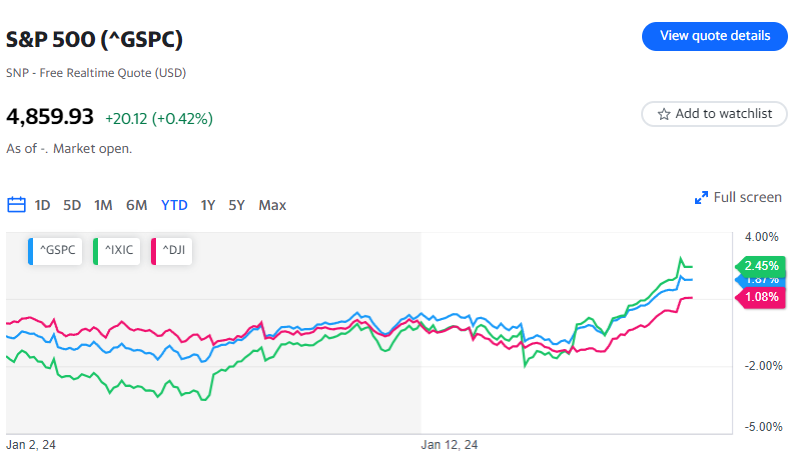Click the green 2.45% value label
794x473 pixels.
coord(761,266)
